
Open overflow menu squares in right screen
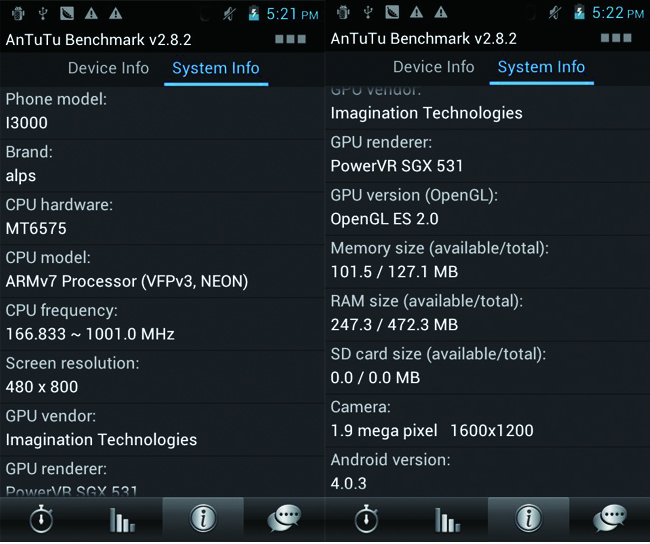[x=616, y=38]
